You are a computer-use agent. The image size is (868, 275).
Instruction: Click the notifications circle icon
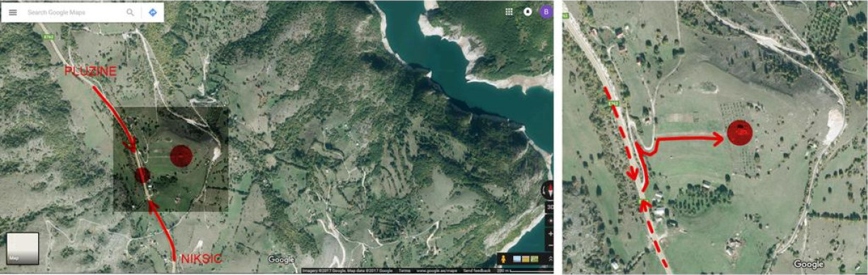tap(527, 12)
